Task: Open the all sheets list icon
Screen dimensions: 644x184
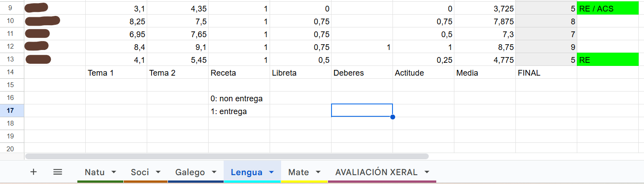Action: click(57, 172)
